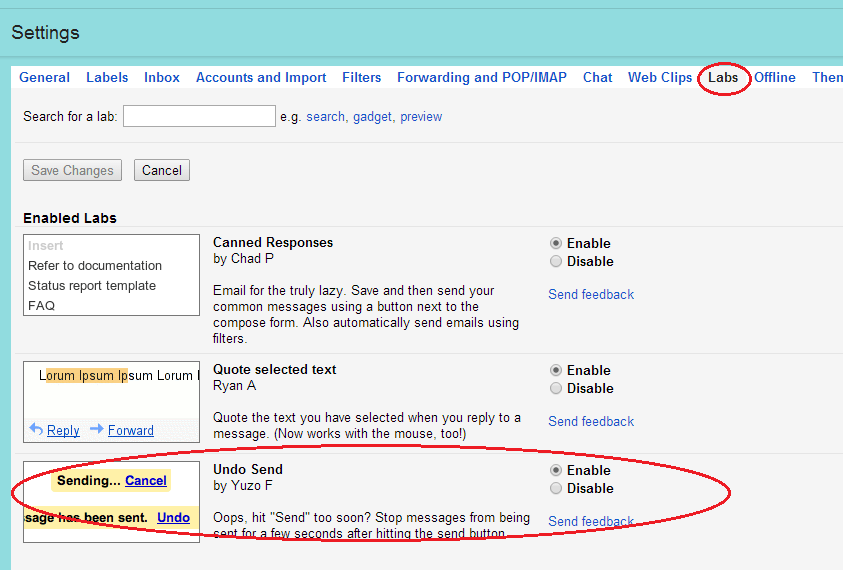Switch to the Web Clips tab
The width and height of the screenshot is (843, 570).
point(660,77)
